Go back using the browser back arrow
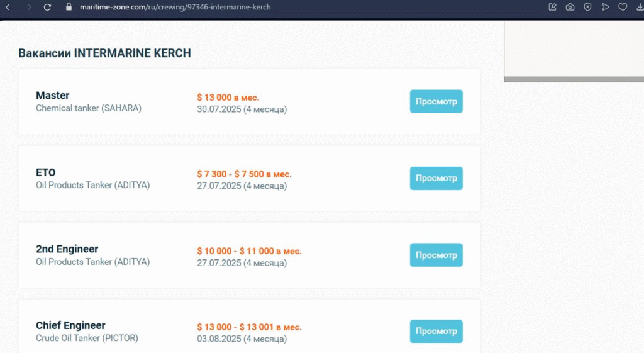644x353 pixels. pos(8,7)
